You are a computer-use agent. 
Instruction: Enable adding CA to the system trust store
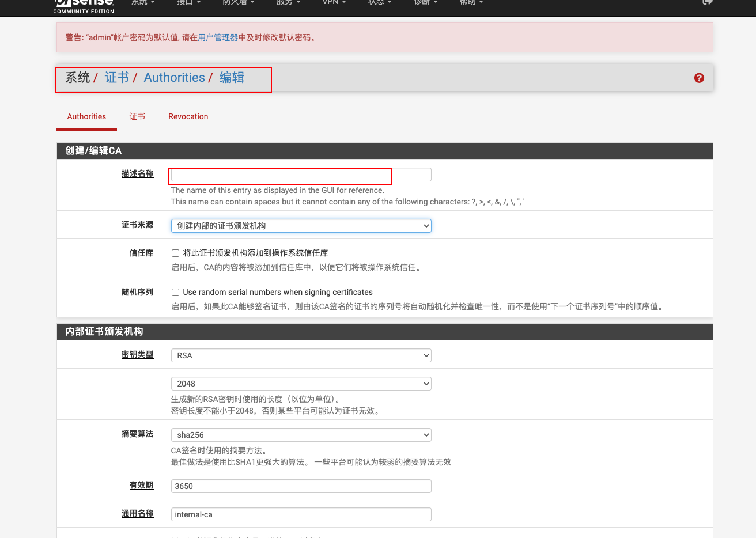tap(175, 253)
